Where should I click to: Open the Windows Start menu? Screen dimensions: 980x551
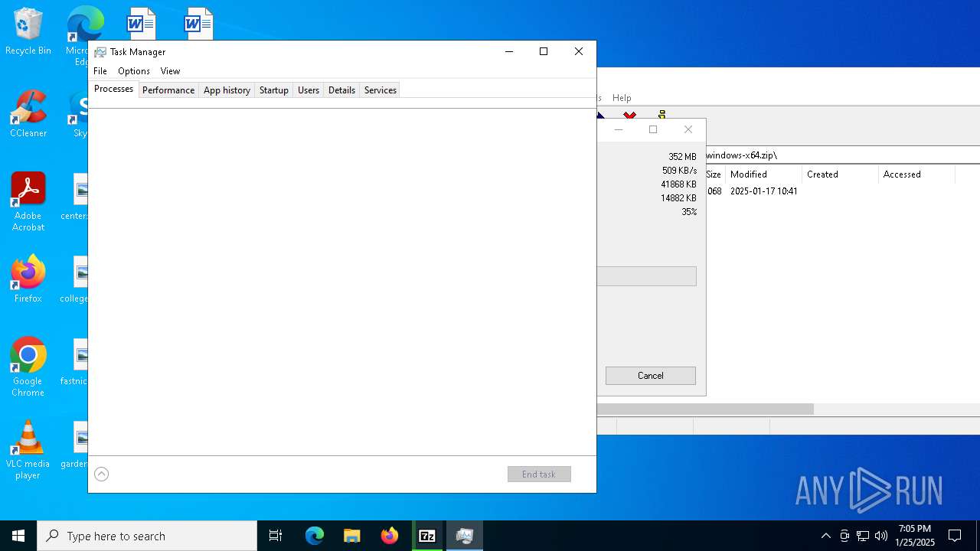18,536
